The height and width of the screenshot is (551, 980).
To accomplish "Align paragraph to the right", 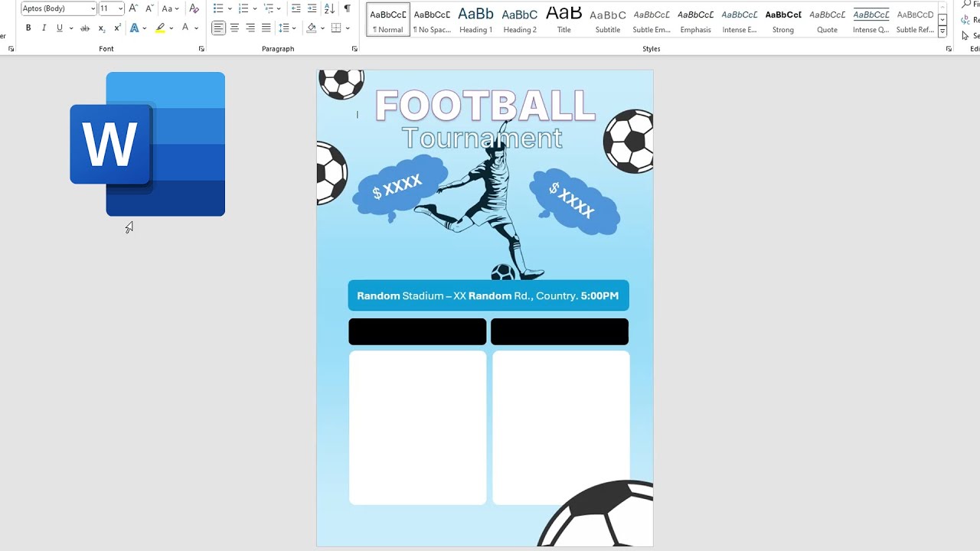I will tap(250, 28).
